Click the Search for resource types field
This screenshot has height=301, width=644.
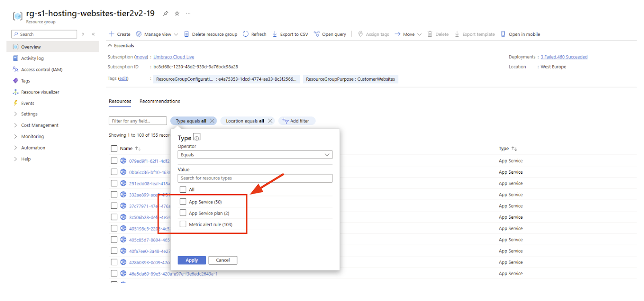pyautogui.click(x=255, y=178)
